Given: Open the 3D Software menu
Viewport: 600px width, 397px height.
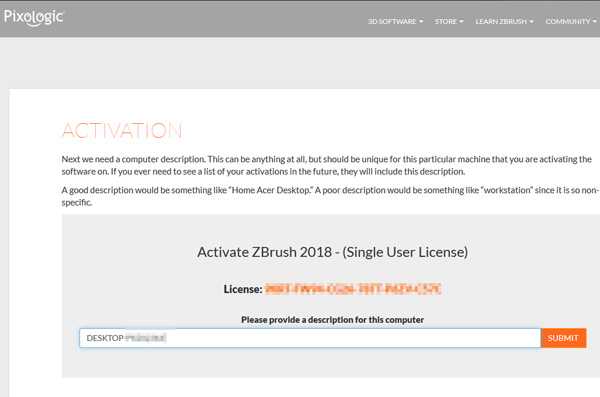Looking at the screenshot, I should pyautogui.click(x=395, y=21).
